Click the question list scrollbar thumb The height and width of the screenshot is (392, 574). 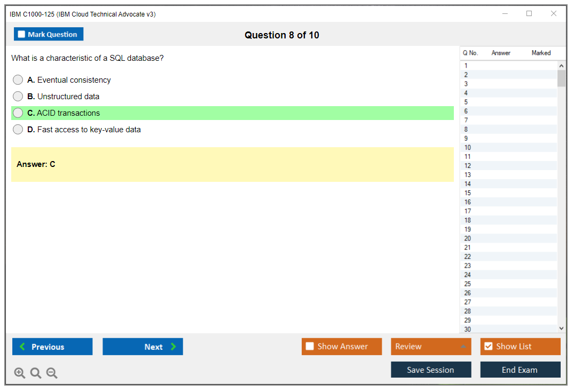click(x=561, y=78)
